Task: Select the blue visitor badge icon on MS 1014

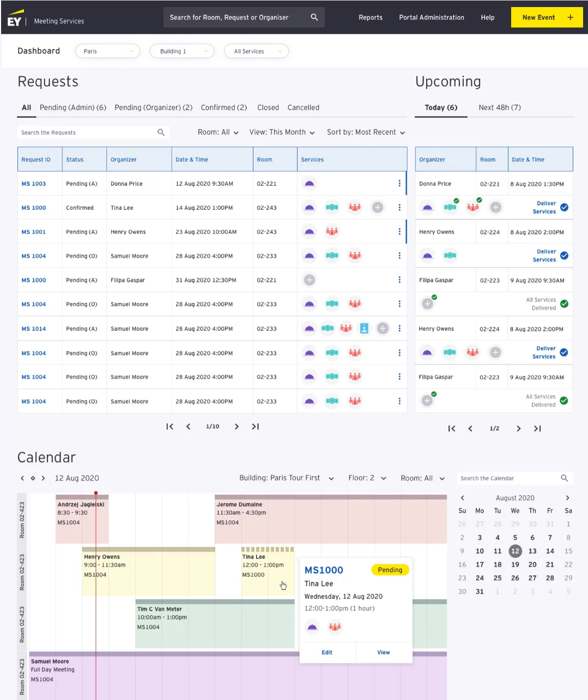Action: tap(364, 328)
